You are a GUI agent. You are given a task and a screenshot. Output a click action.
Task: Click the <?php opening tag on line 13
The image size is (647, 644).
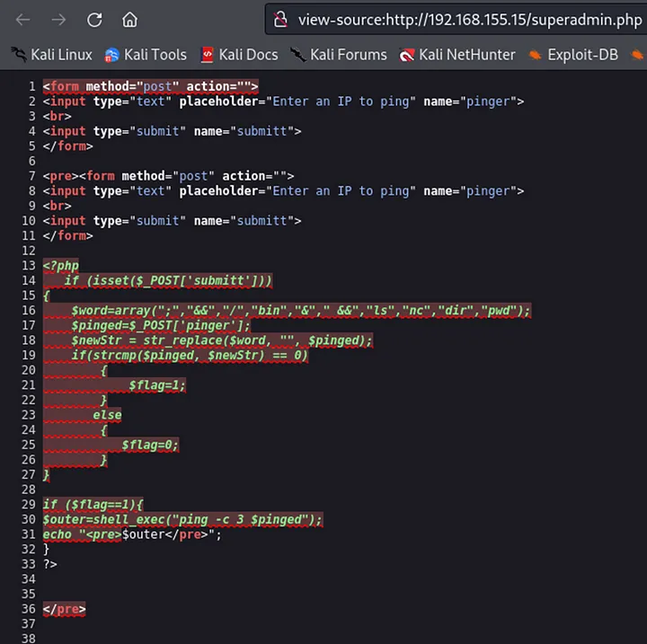point(61,266)
